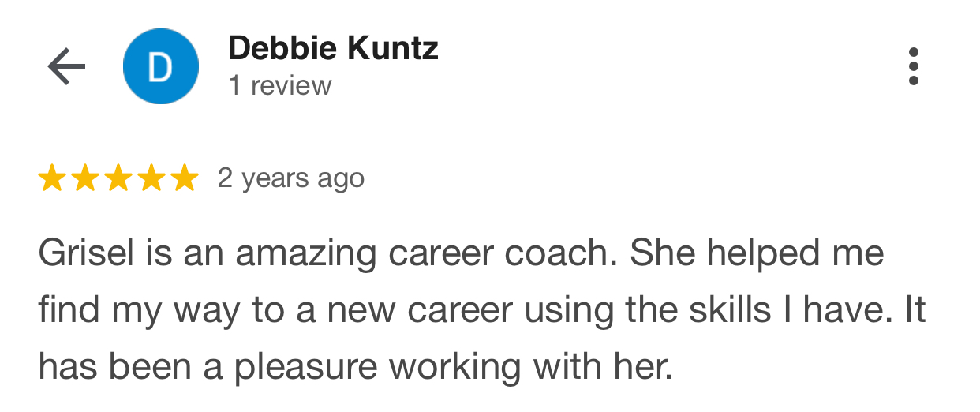Select the second yellow rating star
The image size is (980, 412).
click(85, 178)
